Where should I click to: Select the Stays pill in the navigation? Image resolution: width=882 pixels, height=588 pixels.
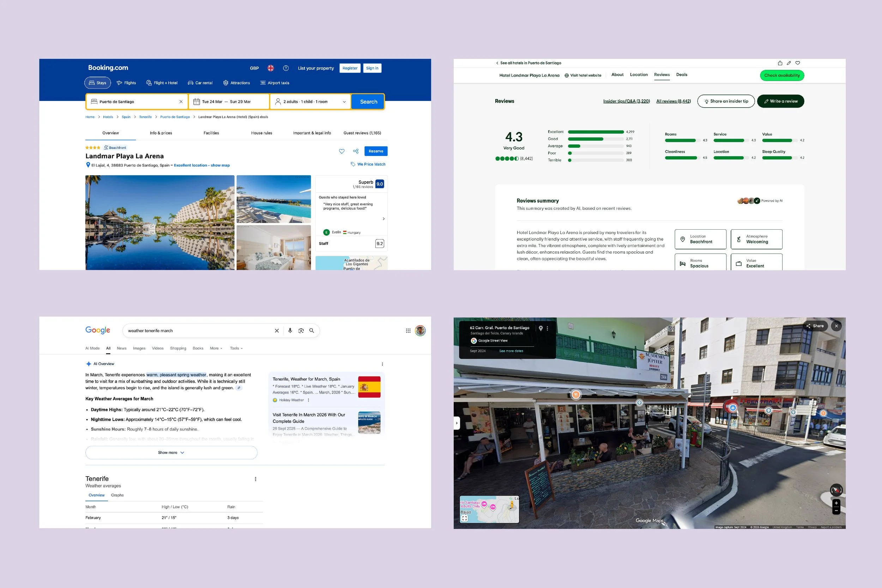[x=97, y=83]
